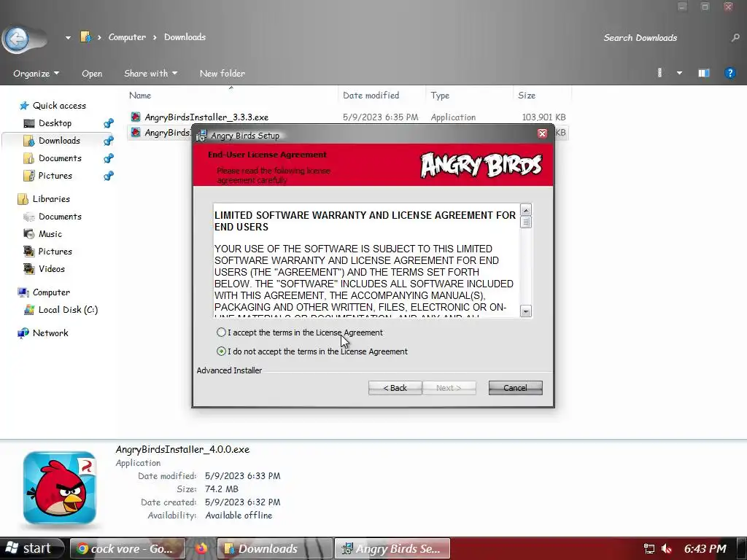Expand Libraries in the navigation pane
This screenshot has height=560, width=747.
(x=51, y=199)
